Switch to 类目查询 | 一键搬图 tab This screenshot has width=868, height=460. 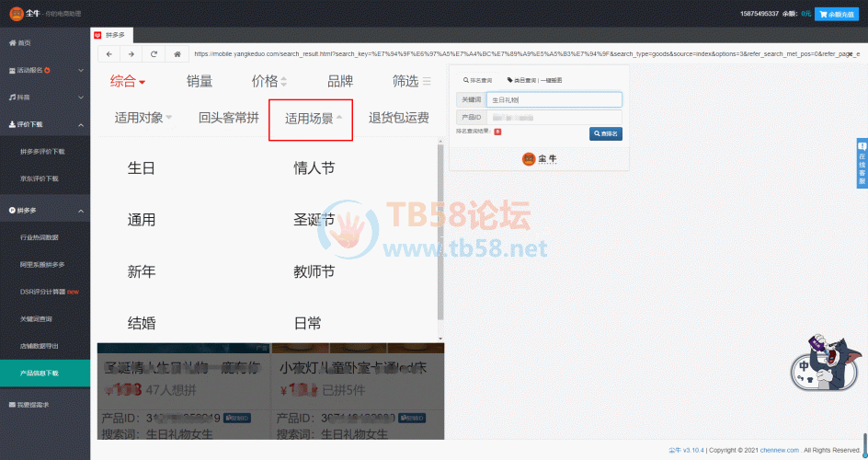pyautogui.click(x=534, y=80)
